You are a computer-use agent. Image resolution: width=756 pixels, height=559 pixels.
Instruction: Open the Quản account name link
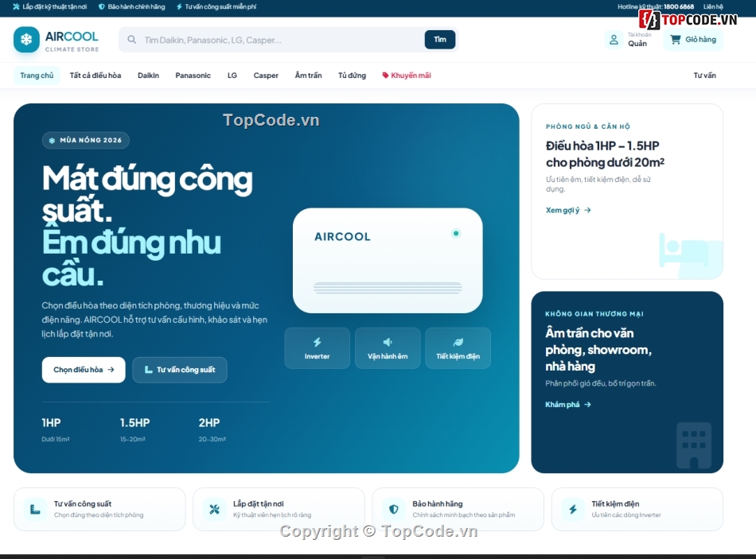tap(637, 44)
